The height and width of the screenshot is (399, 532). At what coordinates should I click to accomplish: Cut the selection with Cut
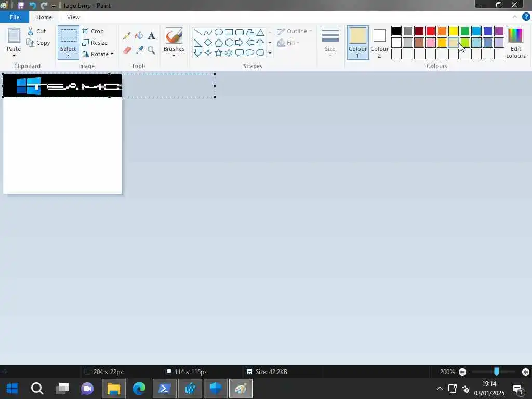coord(37,31)
